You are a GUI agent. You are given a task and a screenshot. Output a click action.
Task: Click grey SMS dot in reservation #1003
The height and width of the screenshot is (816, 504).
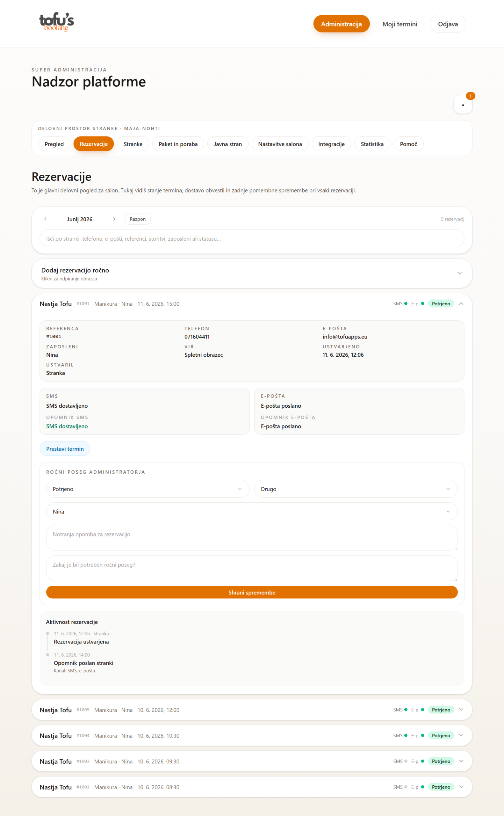point(406,761)
